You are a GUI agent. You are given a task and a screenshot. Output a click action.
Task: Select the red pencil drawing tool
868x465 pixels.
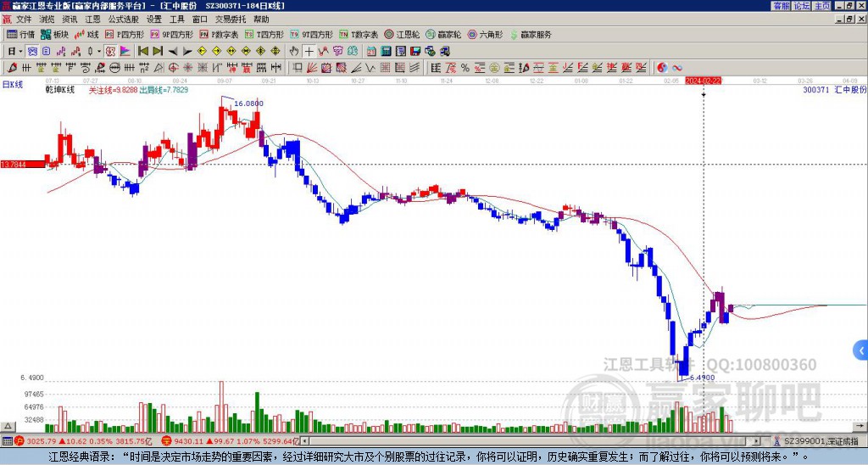click(x=12, y=68)
